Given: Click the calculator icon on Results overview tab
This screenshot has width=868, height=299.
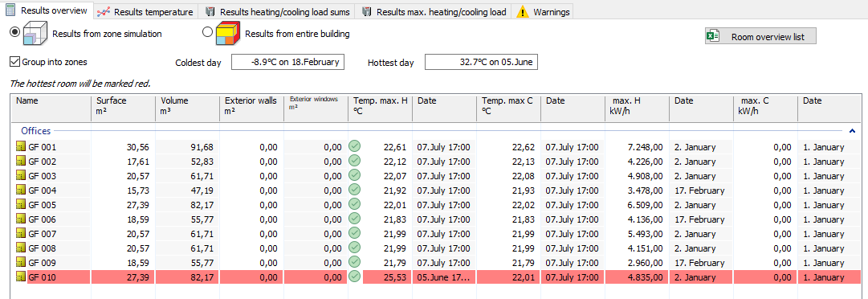Looking at the screenshot, I should (10, 10).
